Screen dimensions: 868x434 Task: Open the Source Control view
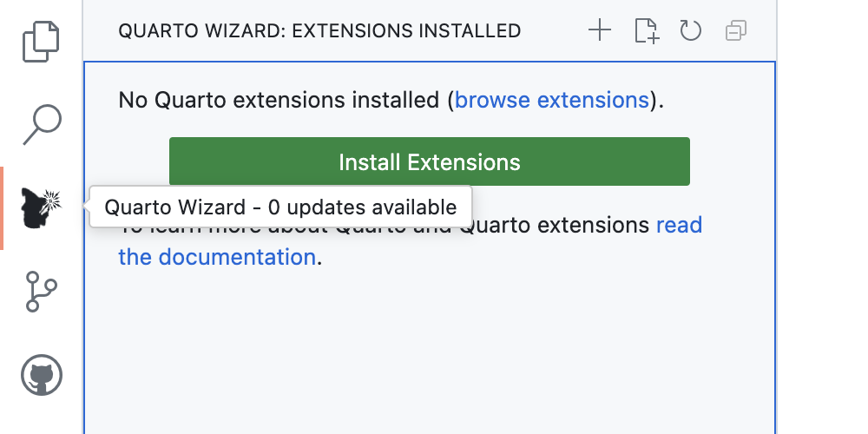tap(41, 292)
